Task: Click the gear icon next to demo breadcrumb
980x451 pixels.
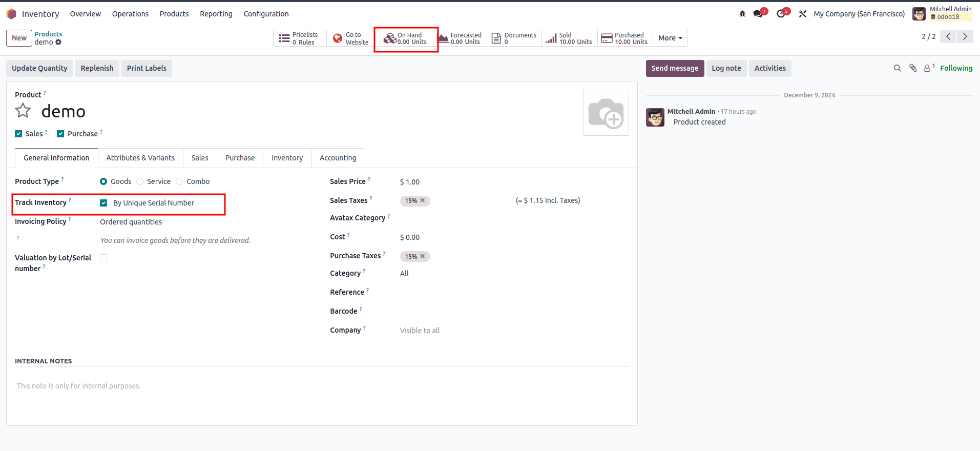Action: tap(58, 42)
